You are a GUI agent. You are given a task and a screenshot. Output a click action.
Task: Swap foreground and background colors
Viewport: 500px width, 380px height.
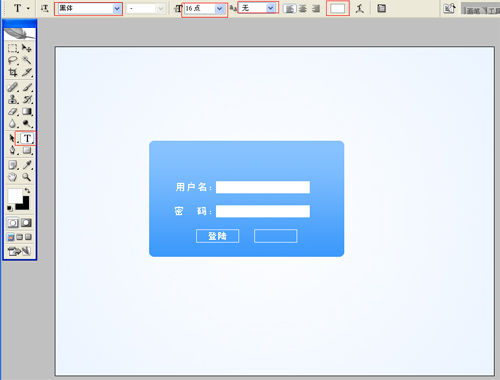coord(28,191)
